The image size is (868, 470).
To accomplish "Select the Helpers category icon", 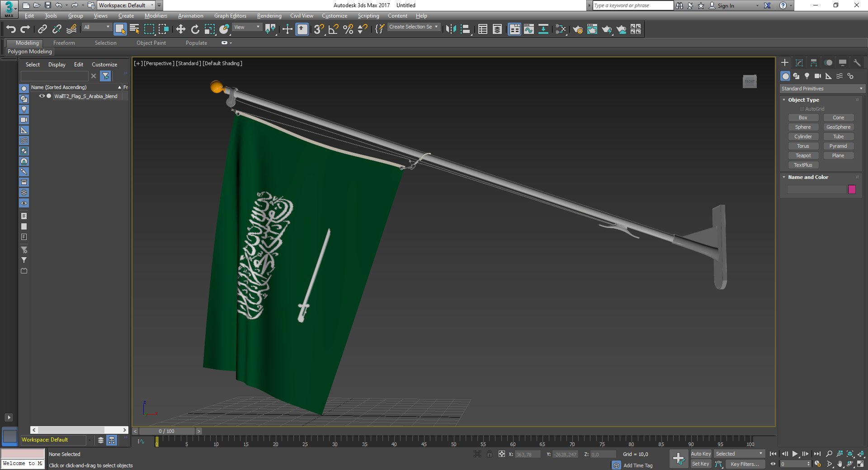I will tap(829, 76).
